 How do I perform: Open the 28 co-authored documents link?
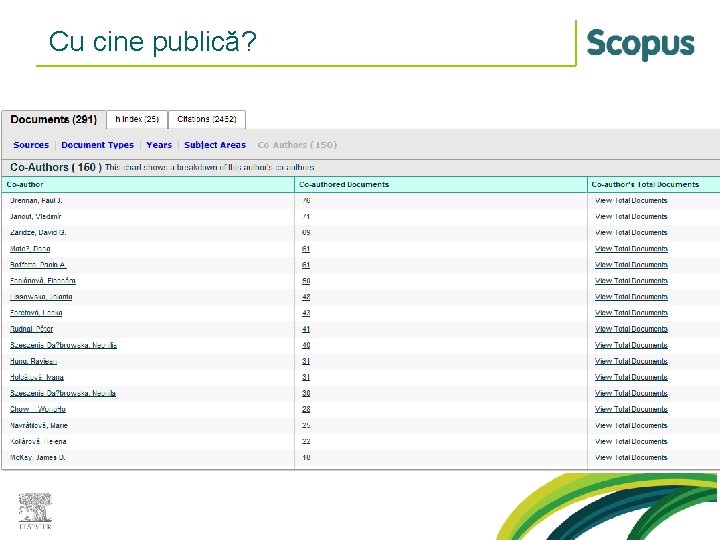(x=306, y=409)
